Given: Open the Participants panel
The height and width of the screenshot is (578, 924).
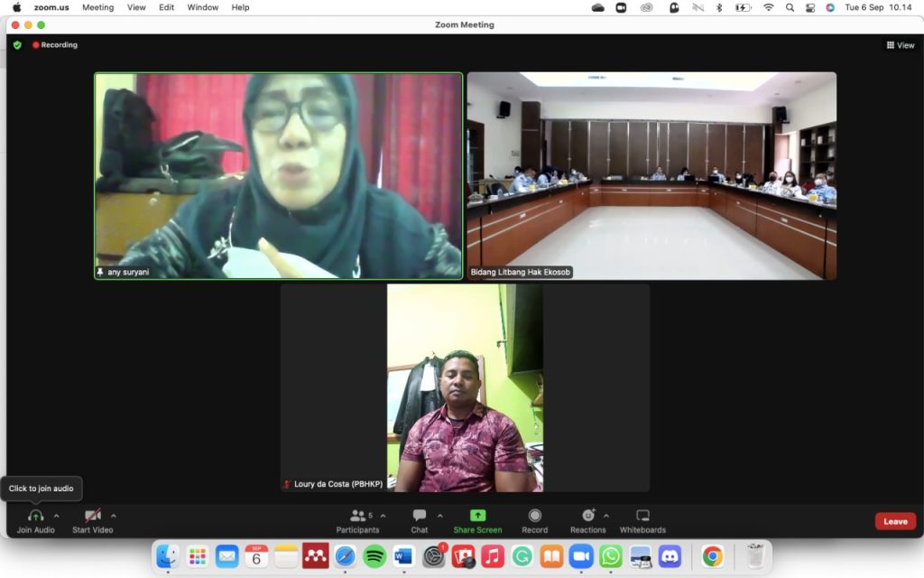Looking at the screenshot, I should click(x=357, y=521).
